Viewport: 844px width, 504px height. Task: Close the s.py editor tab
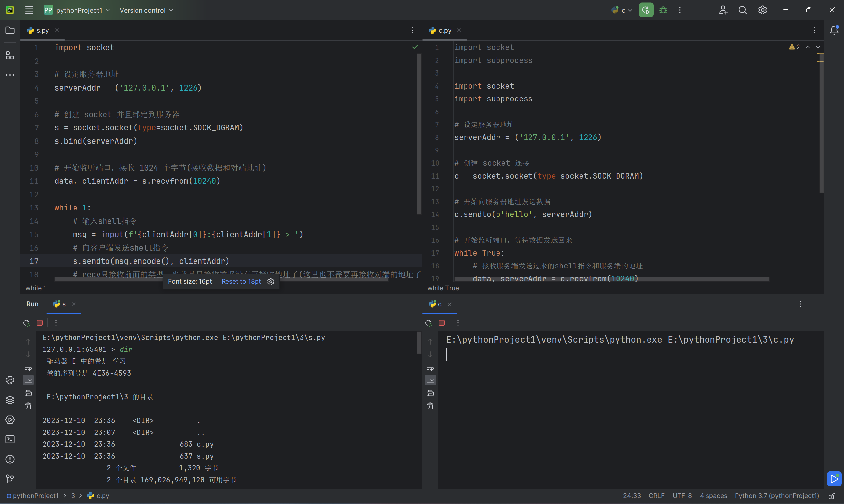pyautogui.click(x=57, y=30)
